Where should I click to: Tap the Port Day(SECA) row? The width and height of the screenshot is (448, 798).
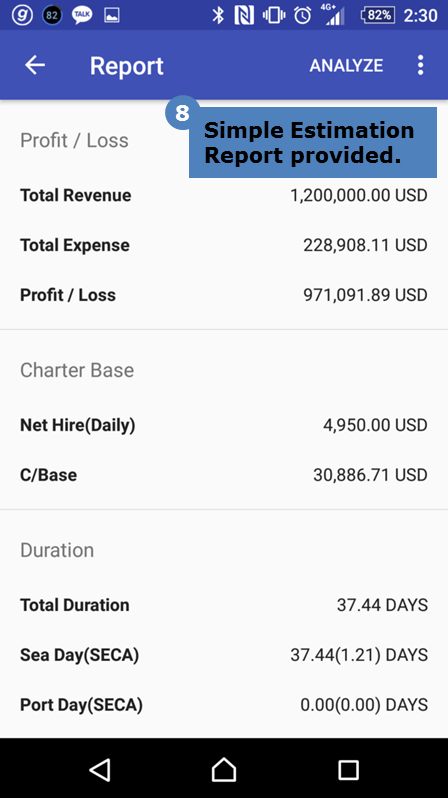point(224,705)
